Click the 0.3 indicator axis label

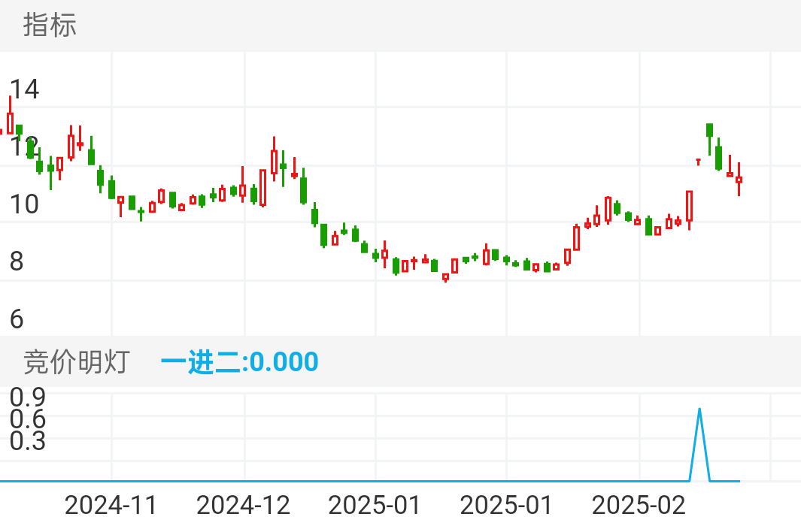28,440
